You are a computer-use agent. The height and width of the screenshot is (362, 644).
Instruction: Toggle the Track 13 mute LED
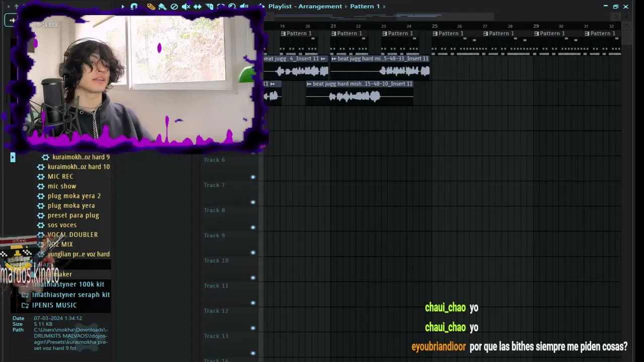(x=253, y=353)
